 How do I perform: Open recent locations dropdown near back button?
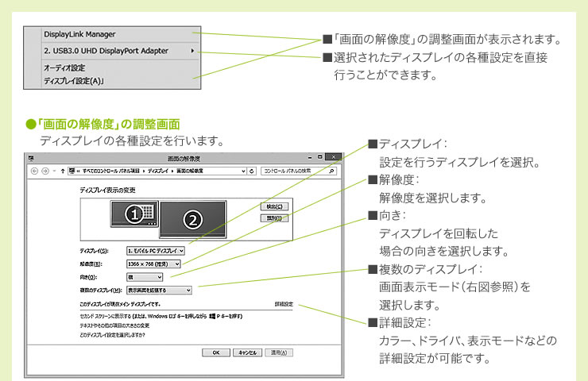54,171
